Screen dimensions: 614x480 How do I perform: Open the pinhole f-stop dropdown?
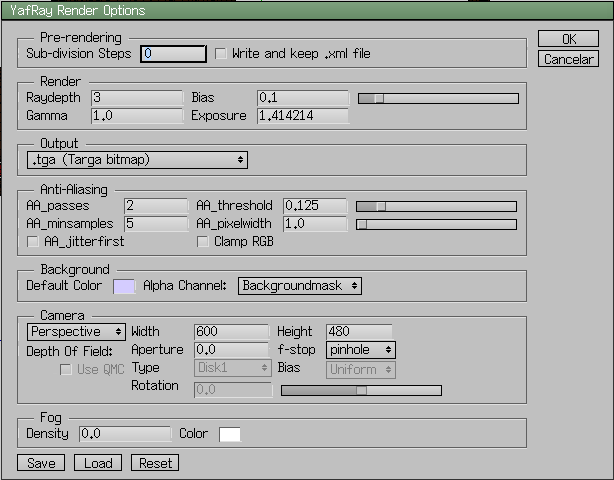click(361, 350)
